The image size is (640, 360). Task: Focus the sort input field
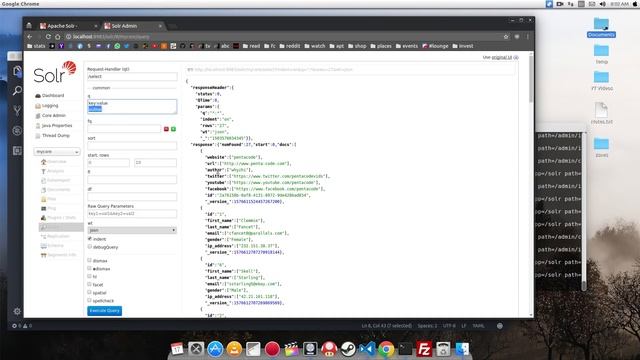click(132, 146)
